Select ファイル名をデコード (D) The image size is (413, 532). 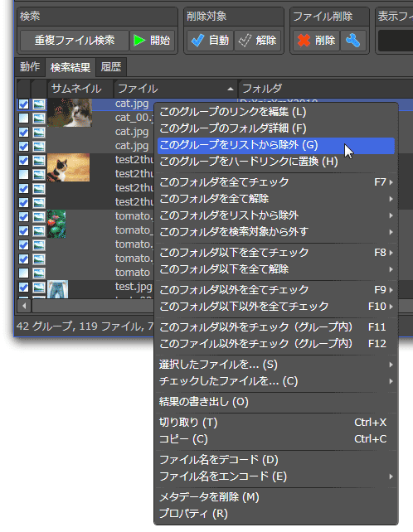[276, 460]
